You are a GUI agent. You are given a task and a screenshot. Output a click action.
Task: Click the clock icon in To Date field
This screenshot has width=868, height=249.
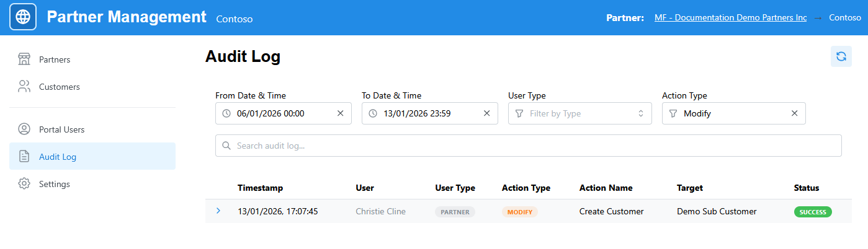point(373,113)
